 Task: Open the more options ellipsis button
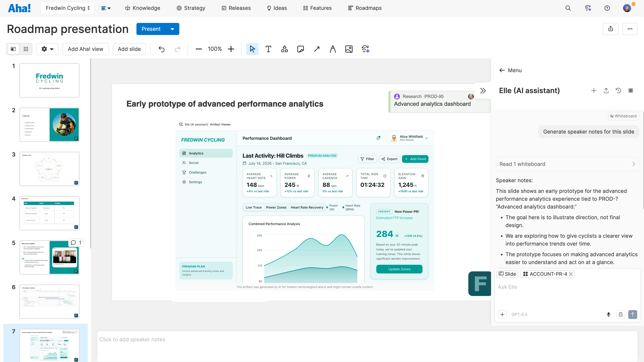(x=630, y=29)
